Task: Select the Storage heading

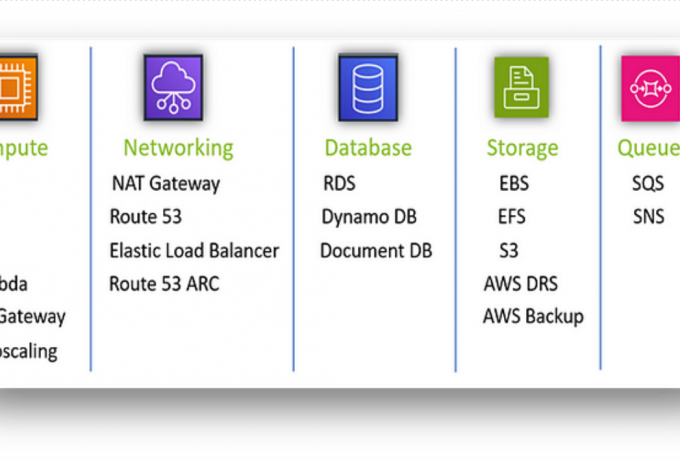Action: click(x=522, y=149)
